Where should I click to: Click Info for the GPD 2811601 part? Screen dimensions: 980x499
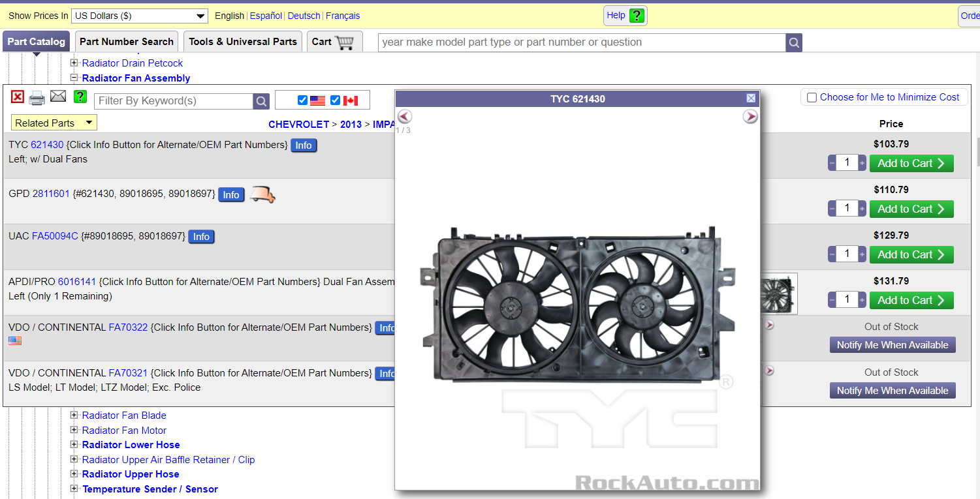231,194
